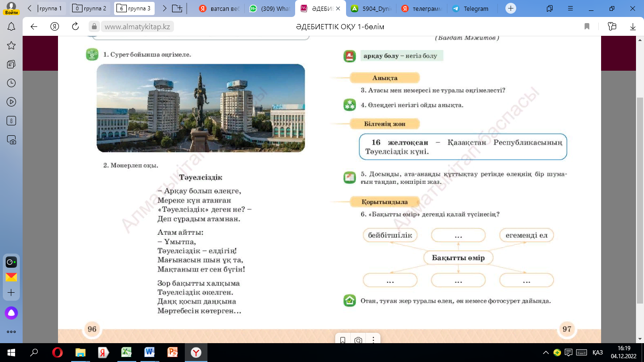
Task: Open the Yandex Browser main menu
Action: pos(570,8)
